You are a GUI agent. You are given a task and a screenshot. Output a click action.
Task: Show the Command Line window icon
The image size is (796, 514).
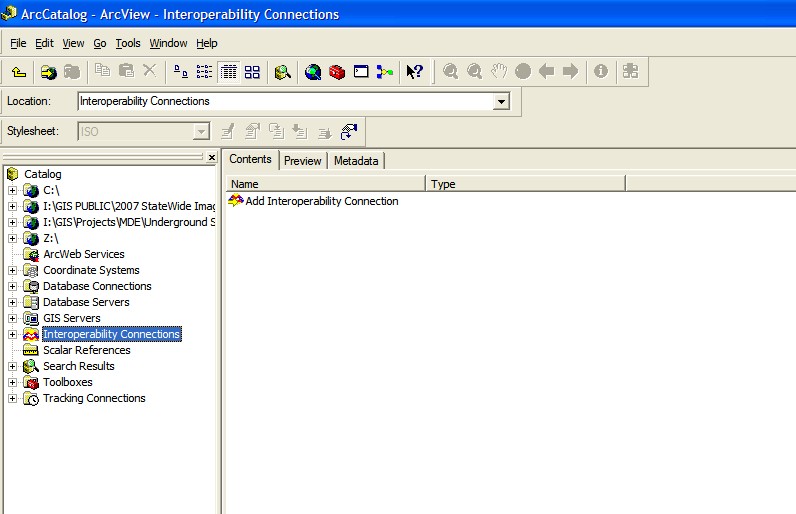pyautogui.click(x=361, y=72)
